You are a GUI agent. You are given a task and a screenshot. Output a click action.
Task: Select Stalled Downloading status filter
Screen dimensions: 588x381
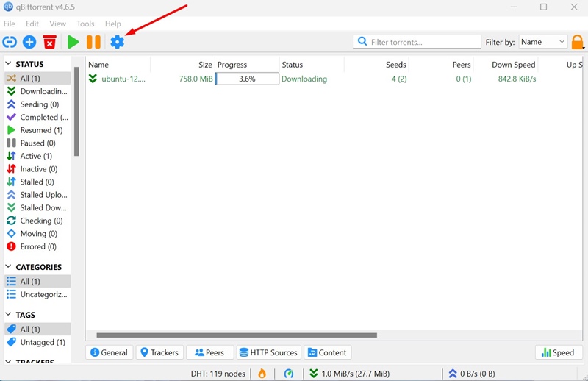pyautogui.click(x=37, y=207)
